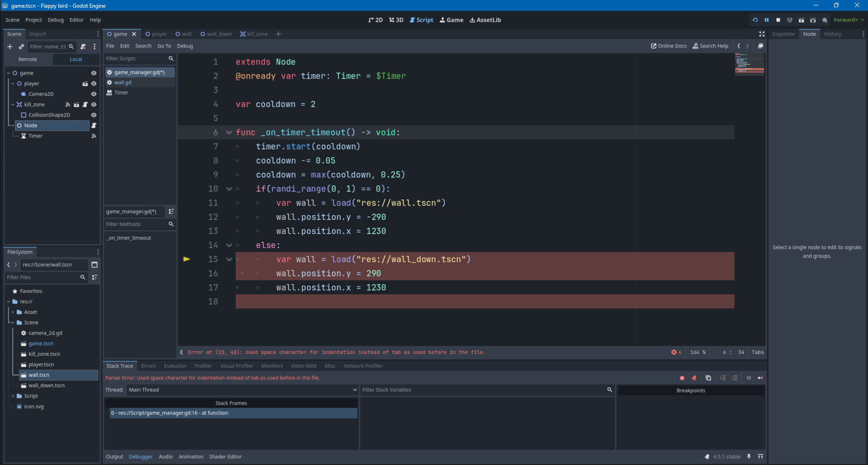Image resolution: width=868 pixels, height=465 pixels.
Task: Click the add new node plus icon
Action: 10,47
